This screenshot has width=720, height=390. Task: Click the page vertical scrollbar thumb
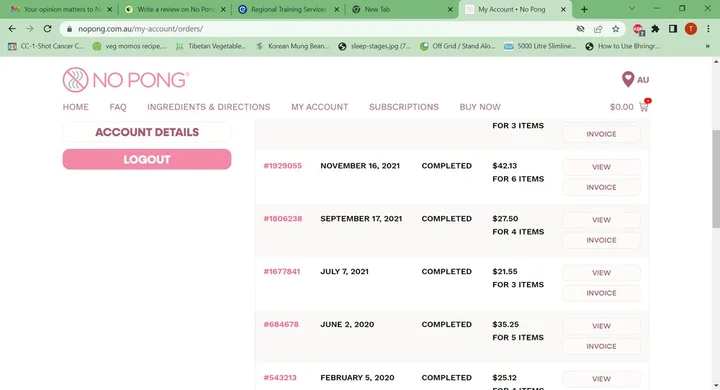[715, 178]
